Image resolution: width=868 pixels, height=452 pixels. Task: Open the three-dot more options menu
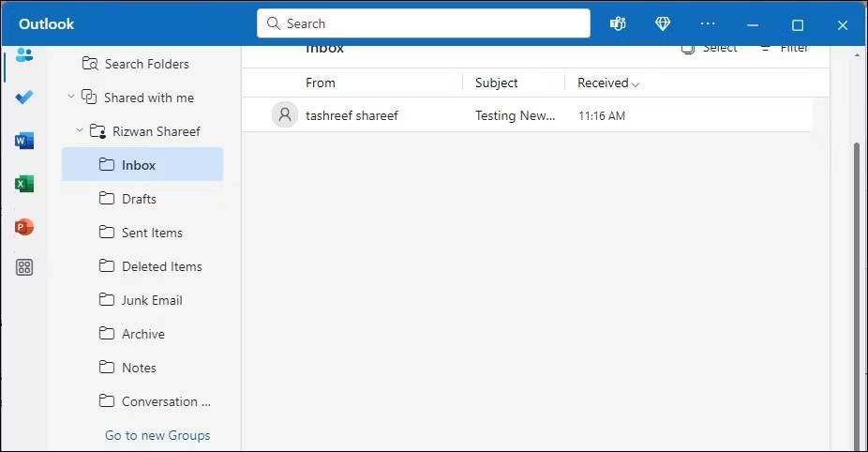point(708,23)
